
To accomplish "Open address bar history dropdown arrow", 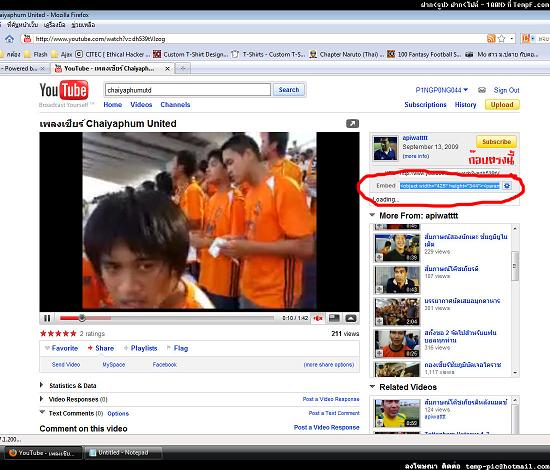I will tap(512, 39).
